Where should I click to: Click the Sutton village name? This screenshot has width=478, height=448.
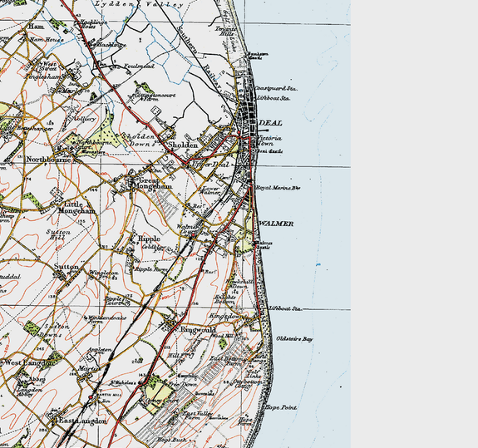(x=67, y=267)
